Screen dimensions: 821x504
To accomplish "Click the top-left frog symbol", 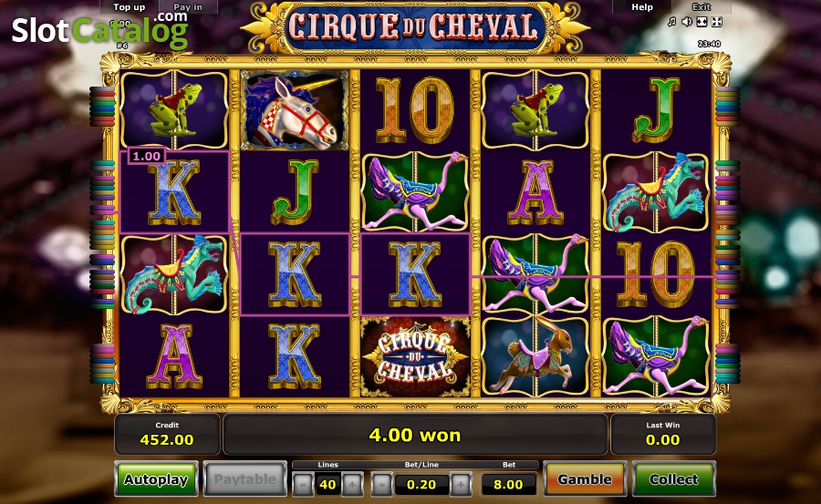I will (174, 110).
